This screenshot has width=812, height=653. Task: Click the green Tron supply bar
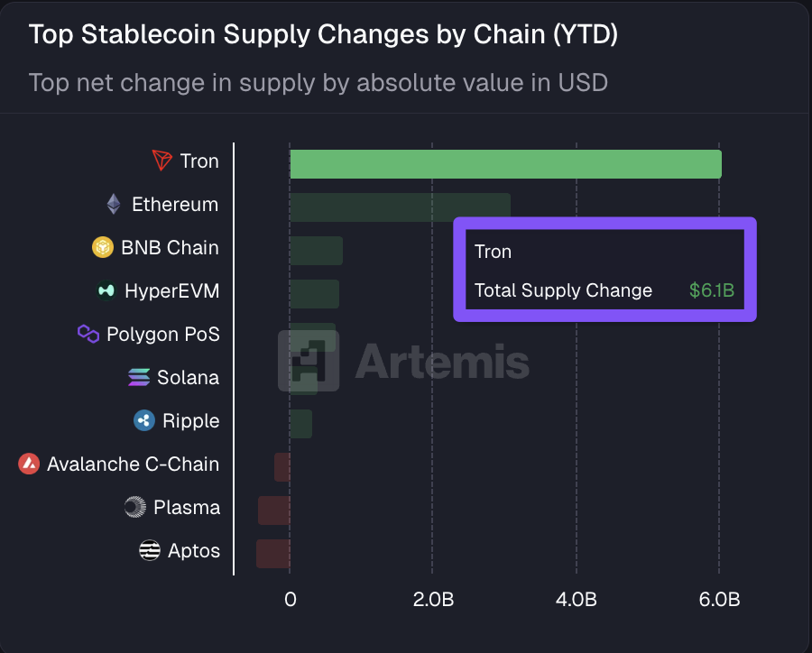[505, 164]
